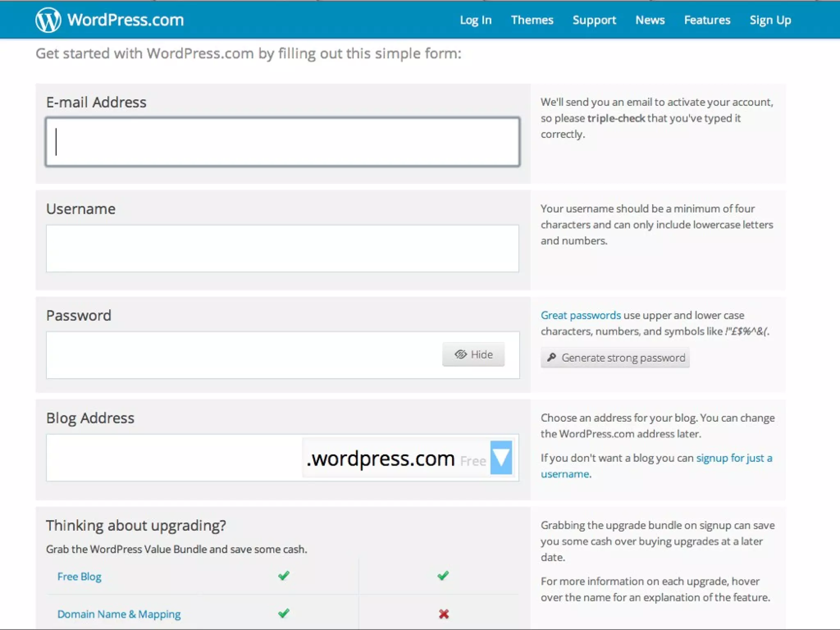
Task: Click the WordPress logo icon
Action: (48, 20)
